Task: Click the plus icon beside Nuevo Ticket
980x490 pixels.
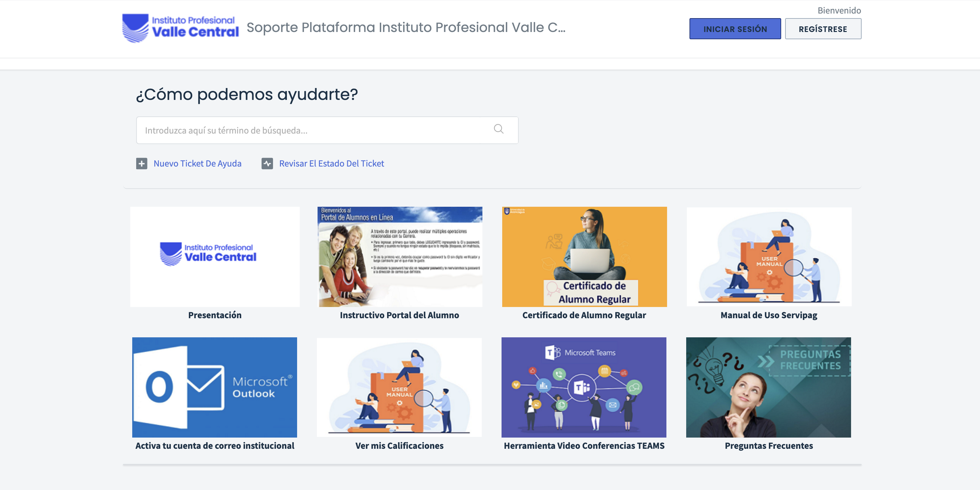Action: coord(141,164)
